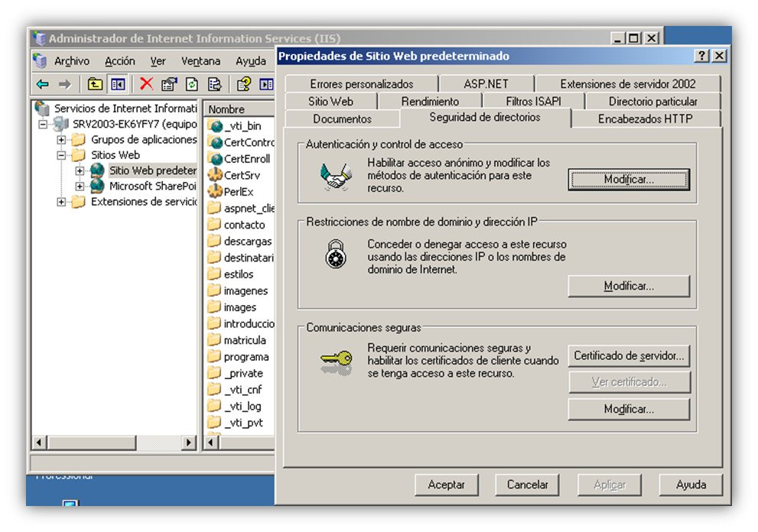The width and height of the screenshot is (758, 532).
Task: Click the padlock IP restrictions icon
Action: (x=336, y=255)
